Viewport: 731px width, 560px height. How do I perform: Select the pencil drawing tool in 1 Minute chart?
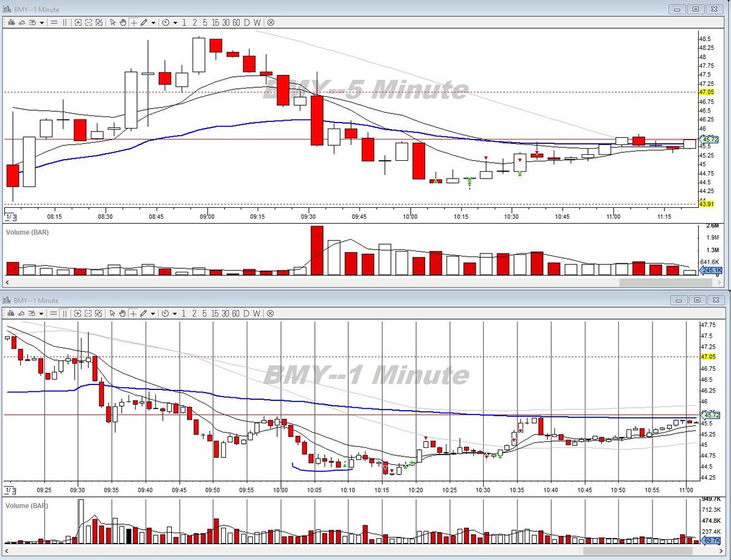pos(144,313)
